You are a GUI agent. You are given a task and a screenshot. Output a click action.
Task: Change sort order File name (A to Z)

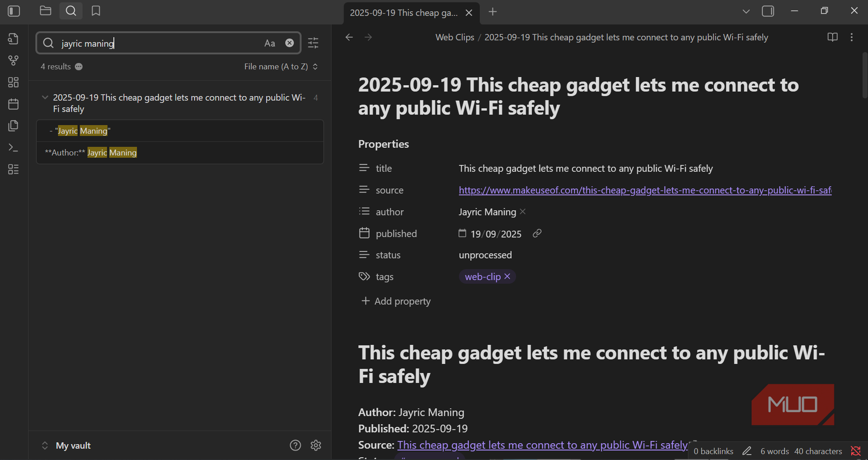pyautogui.click(x=281, y=67)
